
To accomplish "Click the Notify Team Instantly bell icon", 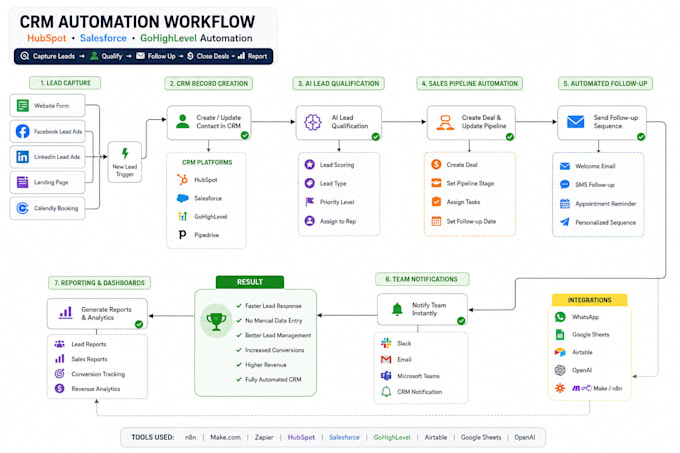I will (x=397, y=309).
